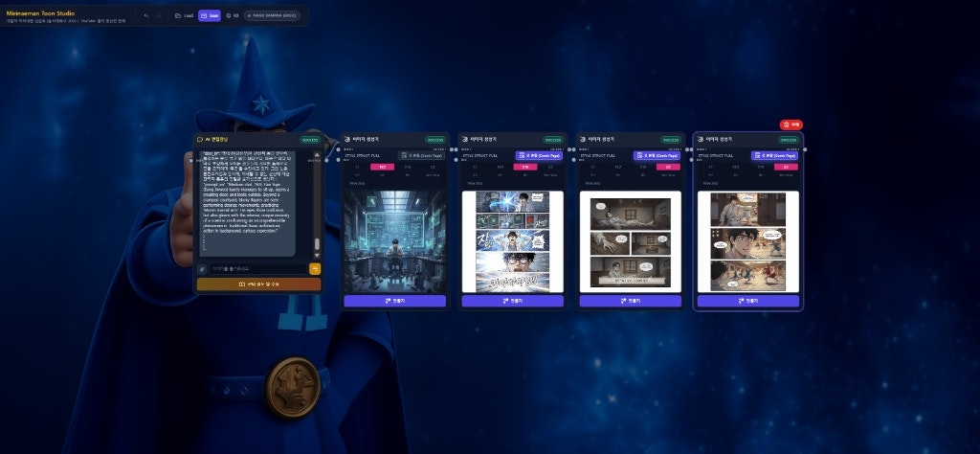Viewport: 980px width, 454px height.
Task: Click the orange book button under the chat input
Action: pyautogui.click(x=258, y=284)
